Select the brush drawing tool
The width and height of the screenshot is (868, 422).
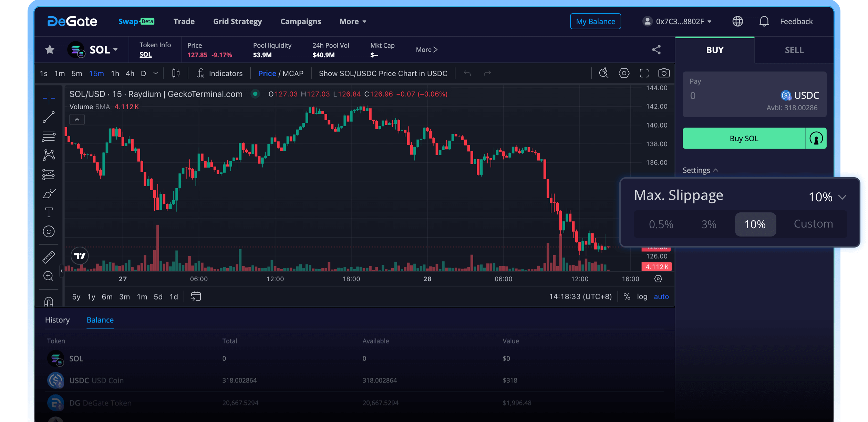click(49, 193)
